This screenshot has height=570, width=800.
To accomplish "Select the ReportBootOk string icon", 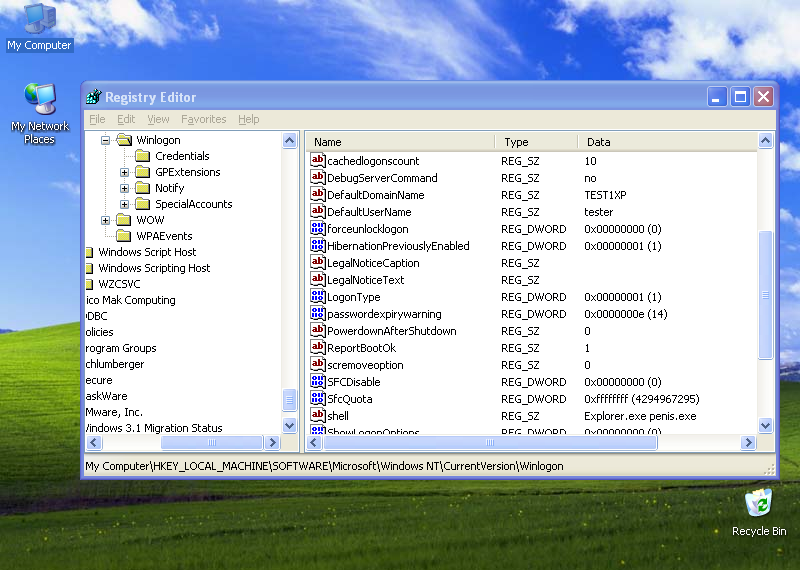I will coord(317,347).
